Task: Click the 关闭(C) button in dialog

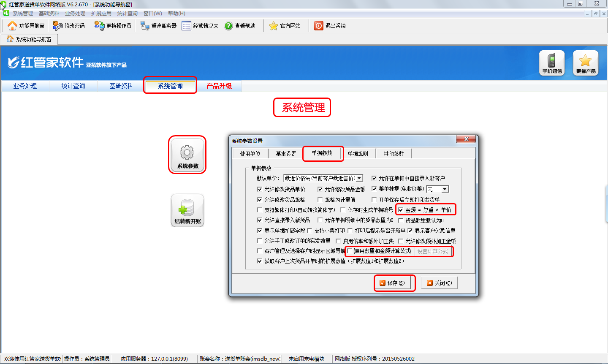Action: 439,283
